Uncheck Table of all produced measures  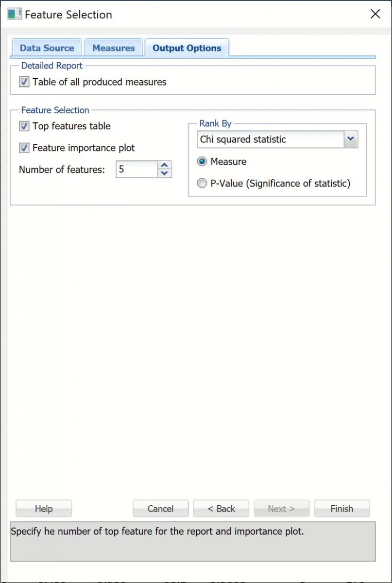point(24,82)
